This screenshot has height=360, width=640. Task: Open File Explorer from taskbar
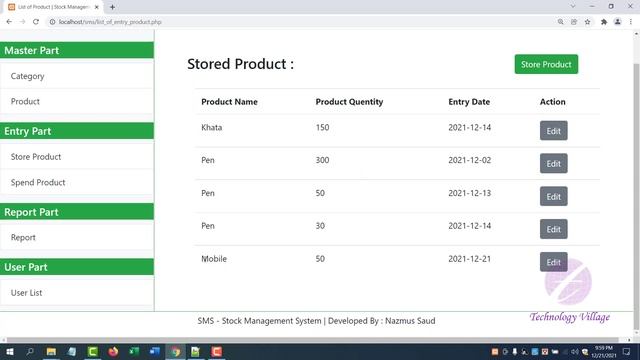click(51, 351)
